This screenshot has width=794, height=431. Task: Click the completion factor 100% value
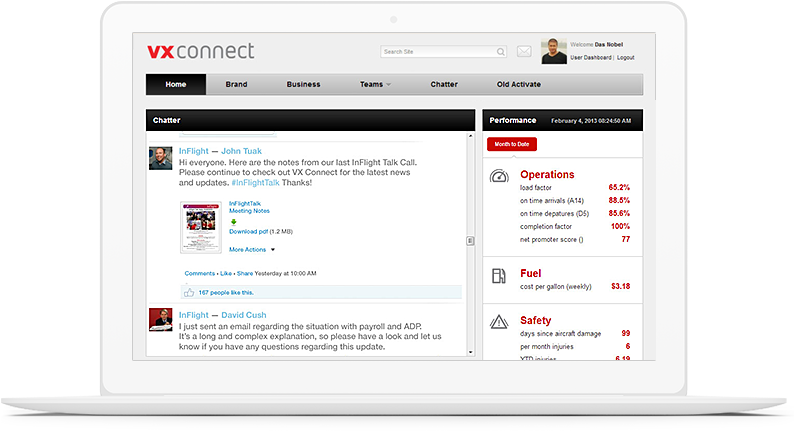pyautogui.click(x=620, y=226)
